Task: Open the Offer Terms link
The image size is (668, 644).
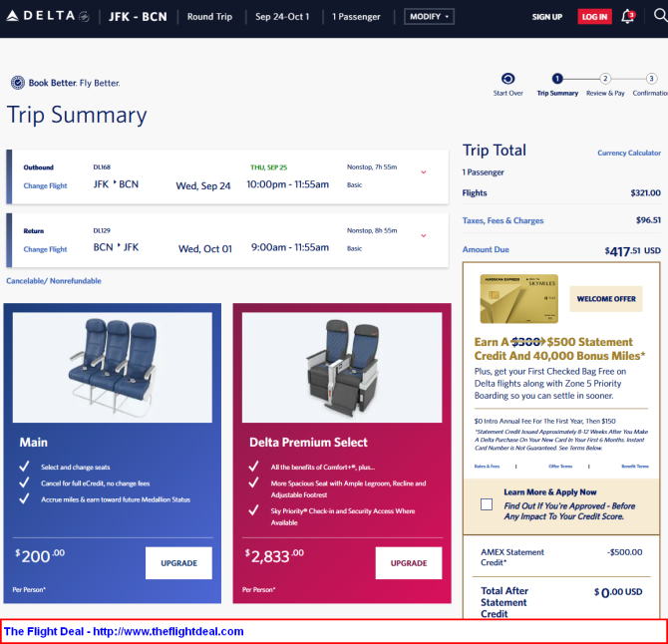Action: pos(560,467)
